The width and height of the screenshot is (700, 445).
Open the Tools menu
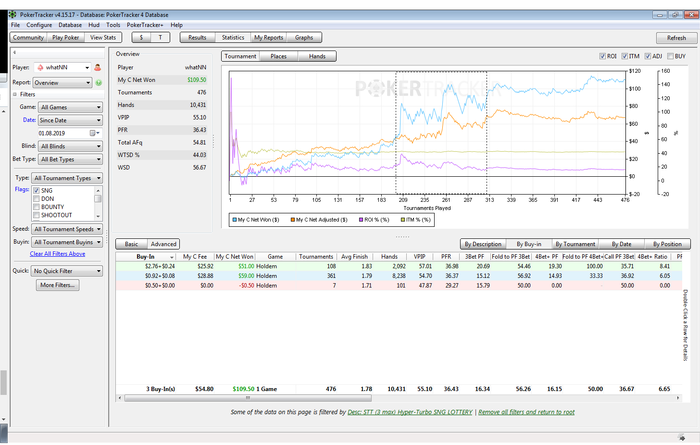[113, 25]
